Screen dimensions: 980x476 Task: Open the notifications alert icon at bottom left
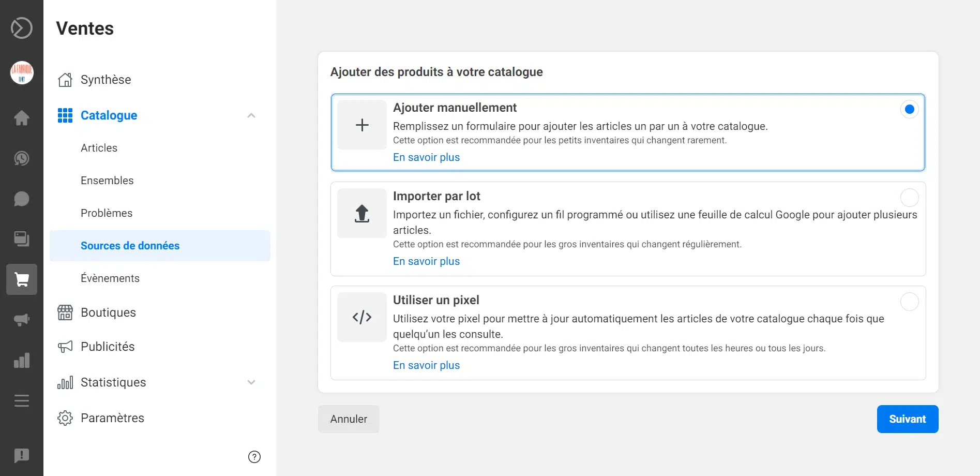click(x=21, y=456)
